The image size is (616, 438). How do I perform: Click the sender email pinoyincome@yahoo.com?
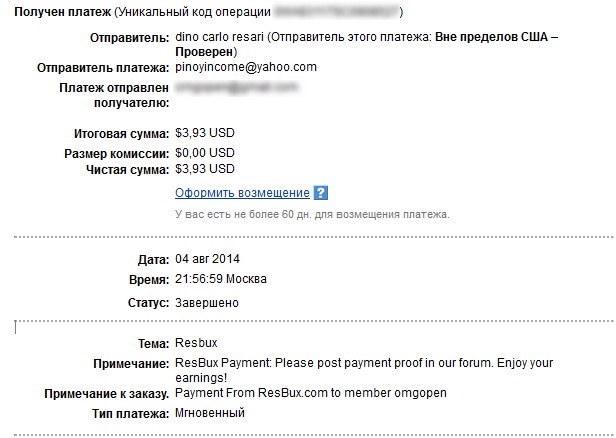coord(246,67)
